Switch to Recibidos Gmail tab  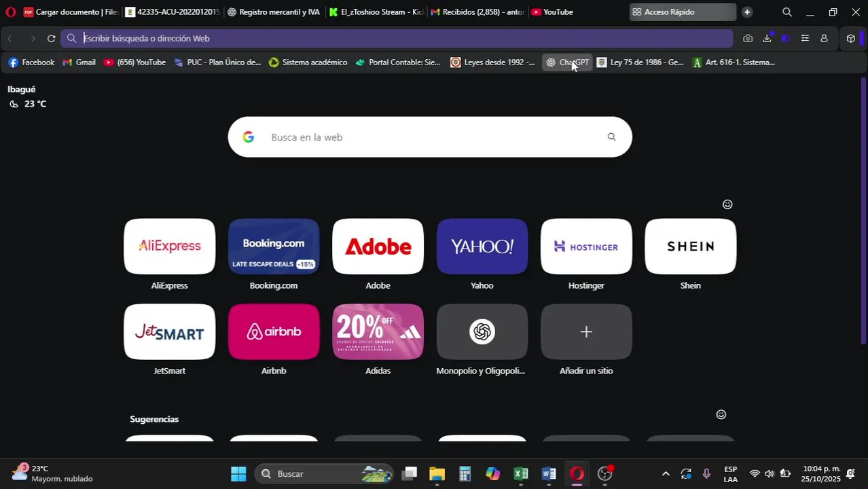pyautogui.click(x=478, y=12)
